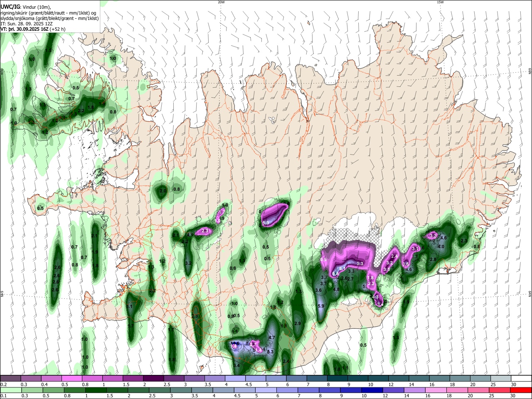The image size is (532, 399).
Task: Click the white 30 mm snow swatch
Action: (x=521, y=378)
